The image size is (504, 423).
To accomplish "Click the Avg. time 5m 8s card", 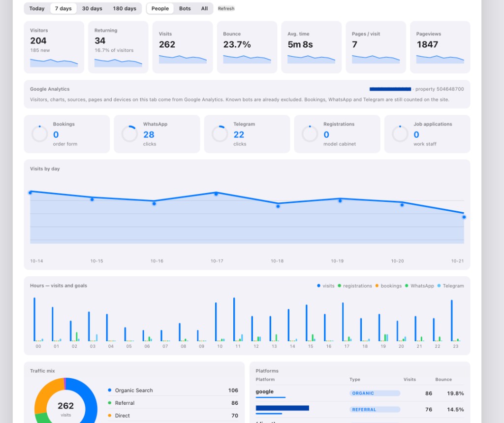I will click(x=311, y=47).
